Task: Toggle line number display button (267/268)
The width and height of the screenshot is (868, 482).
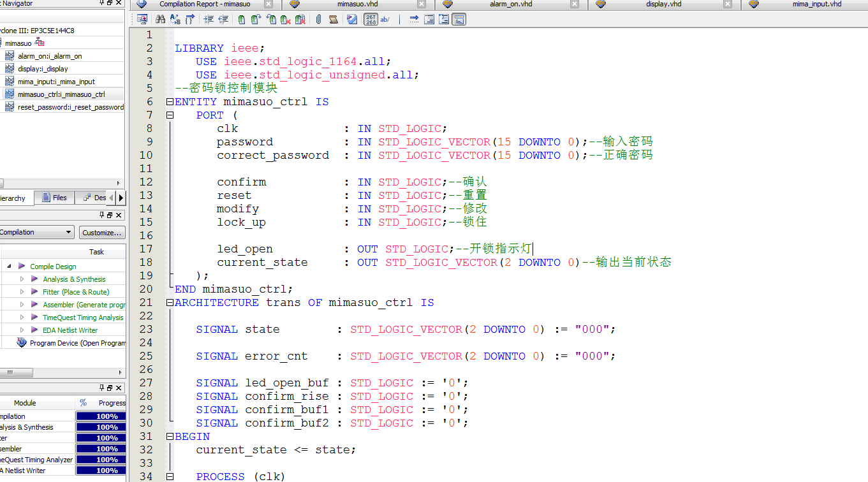Action: point(371,19)
